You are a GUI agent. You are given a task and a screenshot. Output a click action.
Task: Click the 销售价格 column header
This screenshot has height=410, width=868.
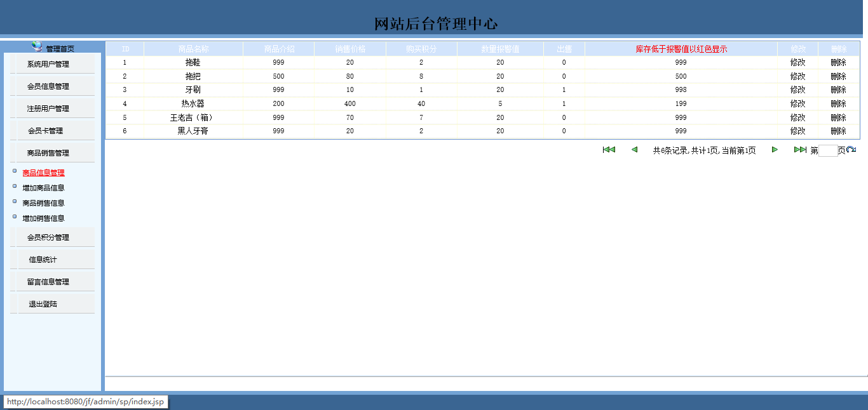pyautogui.click(x=350, y=49)
